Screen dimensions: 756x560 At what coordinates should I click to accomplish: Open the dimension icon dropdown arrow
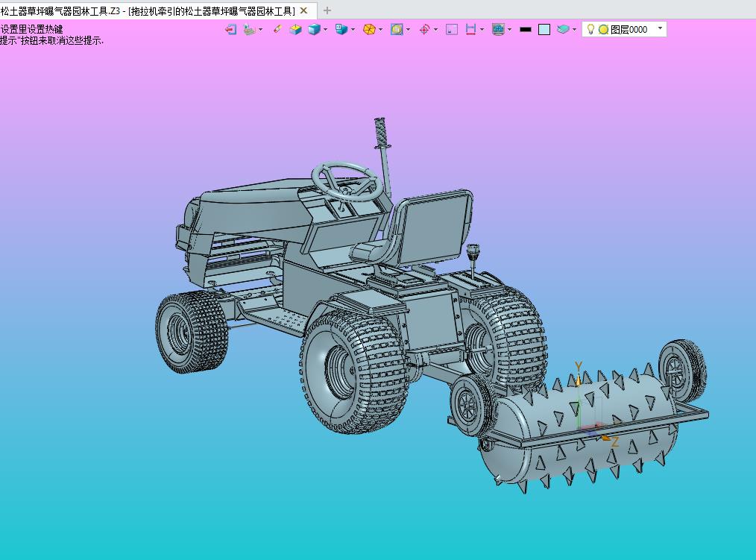482,29
